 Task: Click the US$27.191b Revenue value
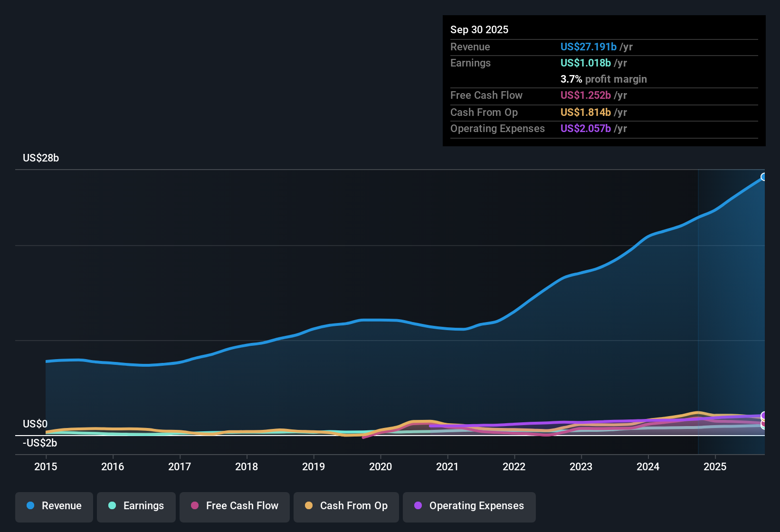589,47
